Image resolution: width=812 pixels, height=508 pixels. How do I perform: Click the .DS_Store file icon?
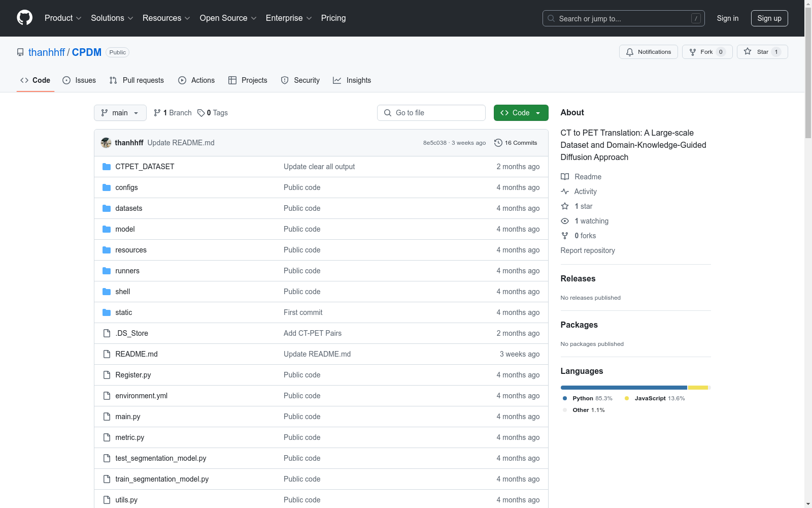point(107,333)
